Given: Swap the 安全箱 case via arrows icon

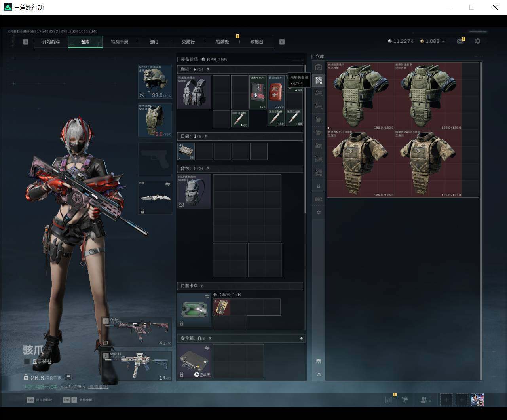Looking at the screenshot, I should click(207, 348).
